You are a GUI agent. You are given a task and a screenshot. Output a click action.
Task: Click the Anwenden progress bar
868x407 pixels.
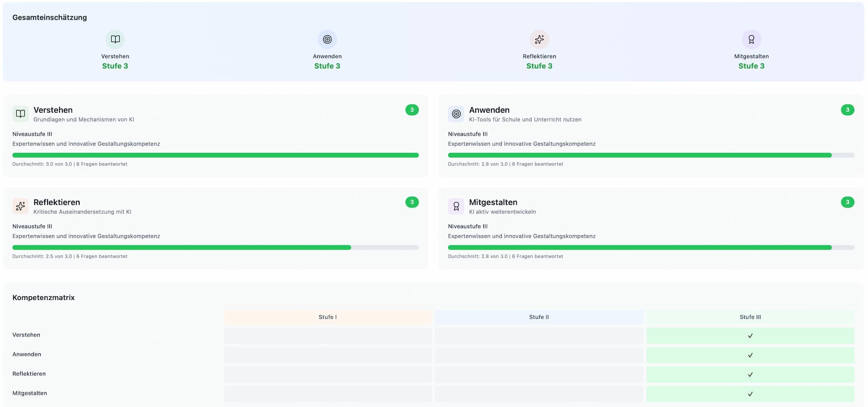click(651, 155)
